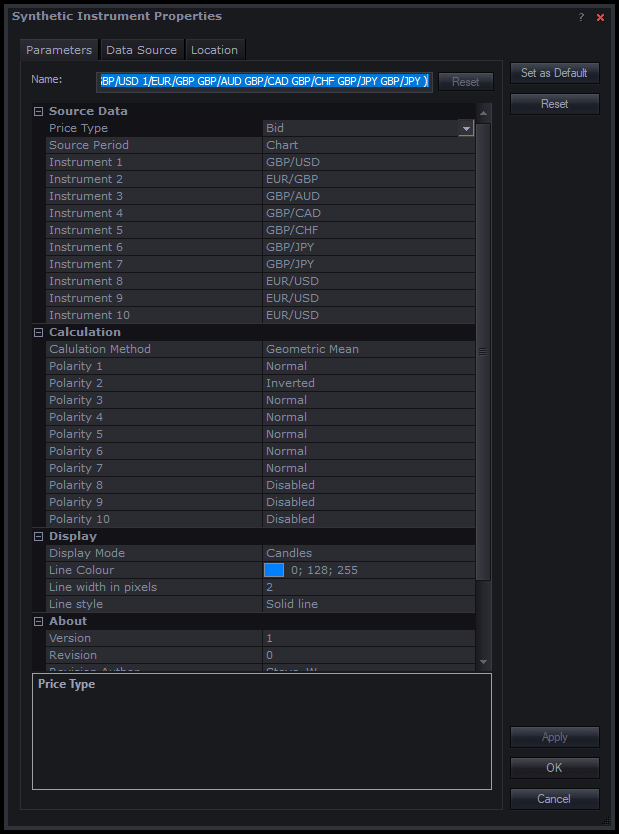The height and width of the screenshot is (834, 619).
Task: Select Polarity 3 value Normal
Action: coord(369,401)
